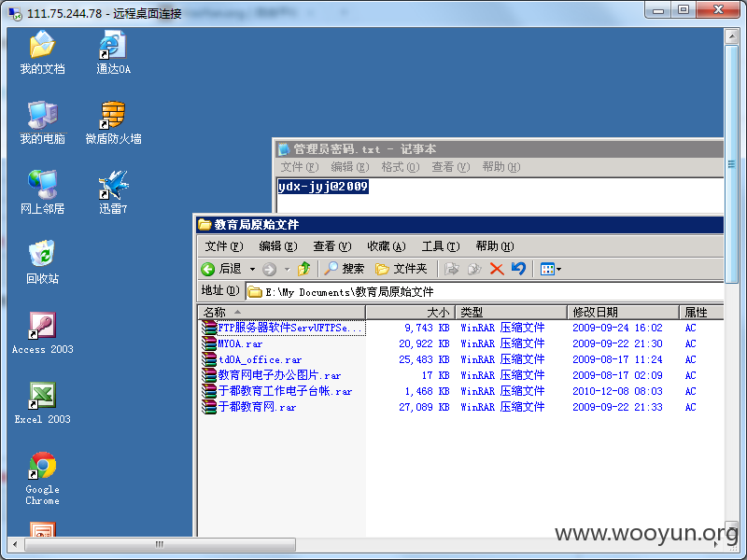Select the 网上邻居 icon
The width and height of the screenshot is (747, 560).
pyautogui.click(x=42, y=193)
